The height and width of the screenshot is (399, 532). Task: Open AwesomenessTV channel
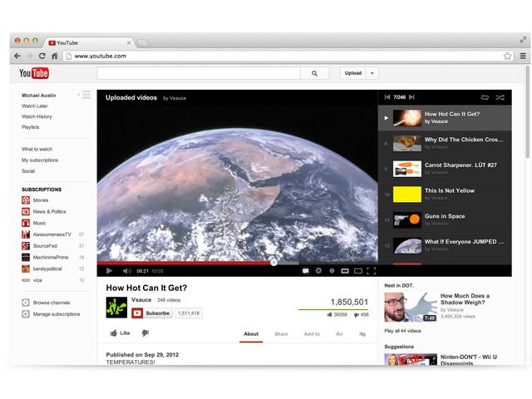[x=52, y=234]
